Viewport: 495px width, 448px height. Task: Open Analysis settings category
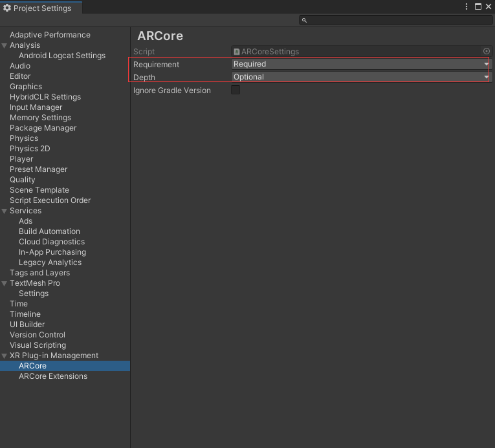click(25, 45)
